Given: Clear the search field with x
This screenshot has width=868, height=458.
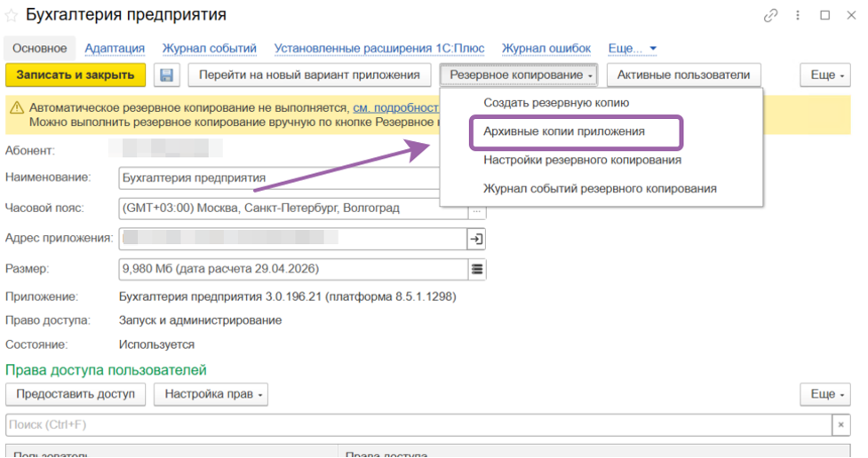Looking at the screenshot, I should click(x=840, y=425).
